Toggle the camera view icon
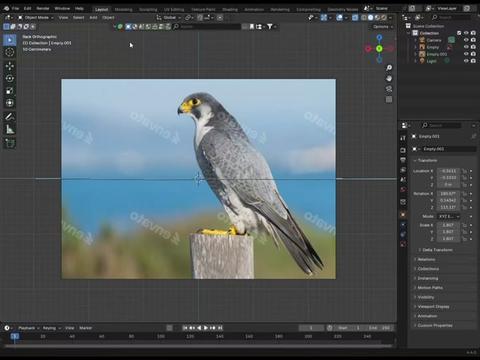The height and width of the screenshot is (360, 480). point(389,89)
